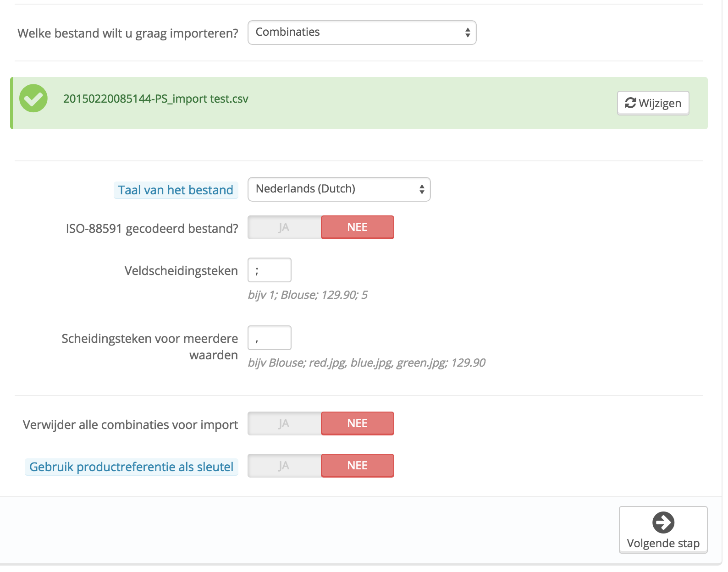Click the uploaded CSV file name
This screenshot has height=572, width=728.
coord(155,99)
